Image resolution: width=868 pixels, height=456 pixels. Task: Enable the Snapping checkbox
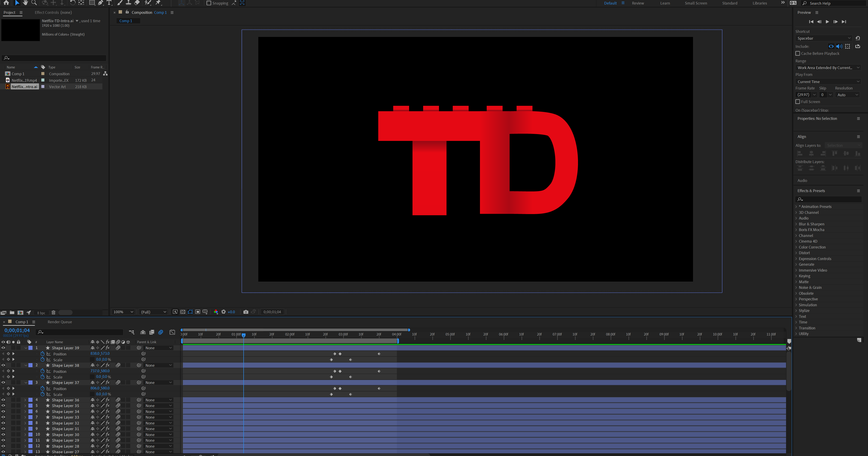tap(209, 3)
